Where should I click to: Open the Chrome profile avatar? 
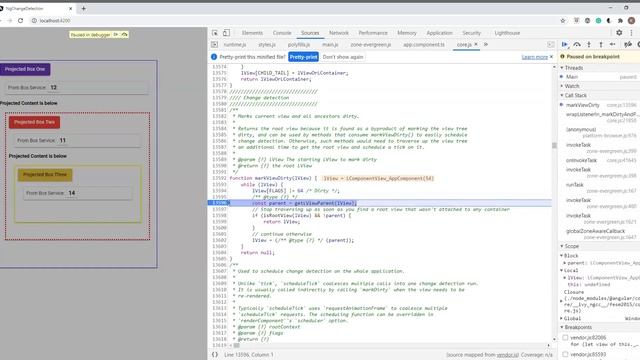(631, 20)
